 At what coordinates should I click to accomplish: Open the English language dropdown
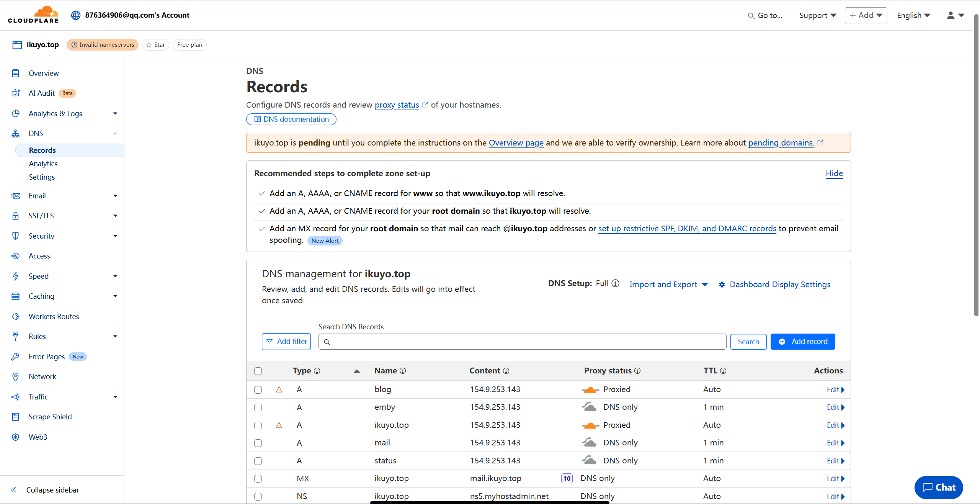click(x=913, y=15)
